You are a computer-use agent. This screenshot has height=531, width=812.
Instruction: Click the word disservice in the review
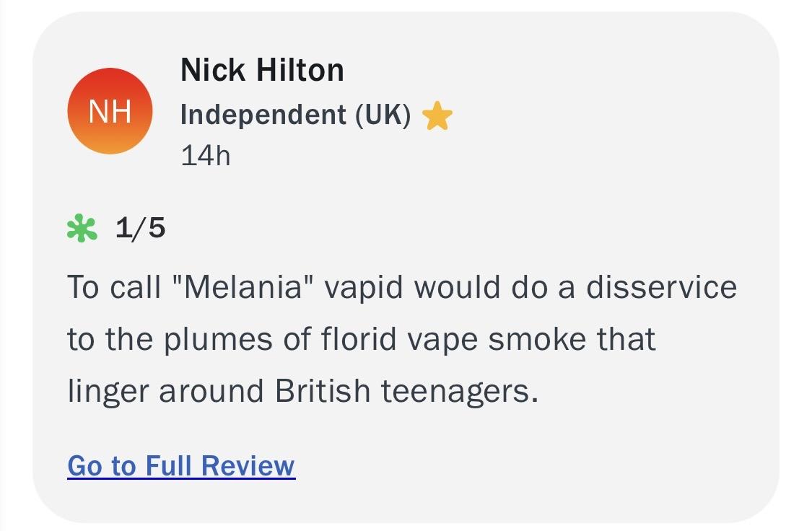point(660,287)
